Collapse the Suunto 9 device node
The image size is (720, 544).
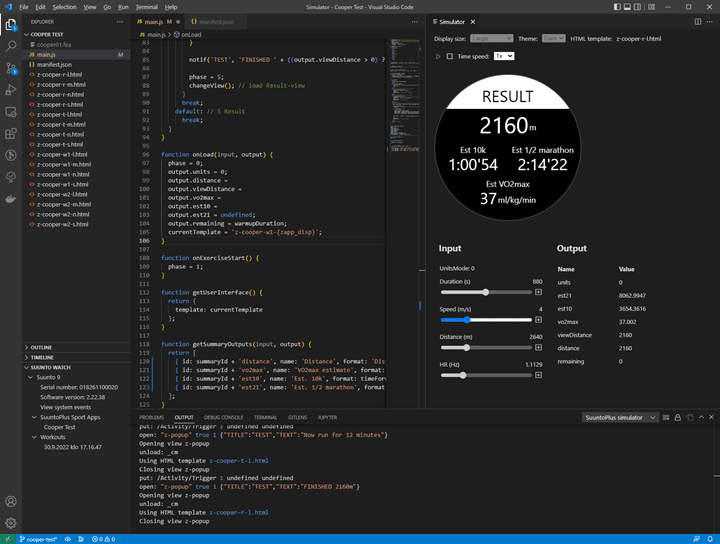pyautogui.click(x=30, y=377)
